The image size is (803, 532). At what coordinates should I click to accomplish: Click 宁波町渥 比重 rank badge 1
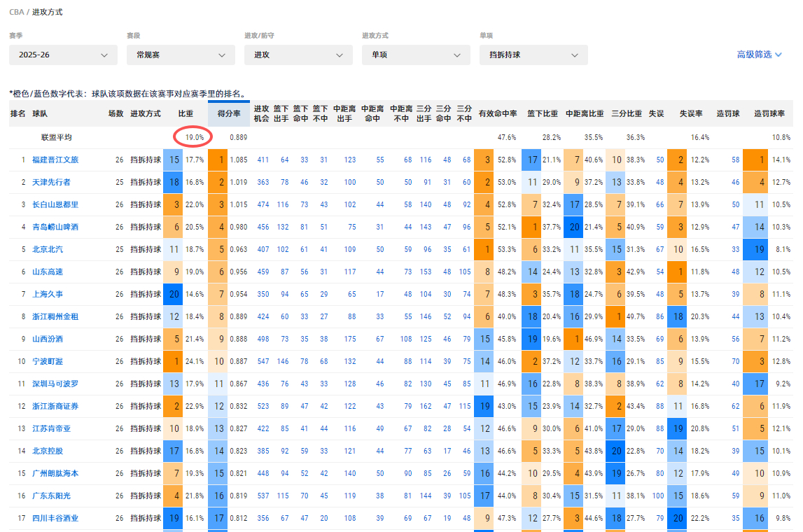173,361
